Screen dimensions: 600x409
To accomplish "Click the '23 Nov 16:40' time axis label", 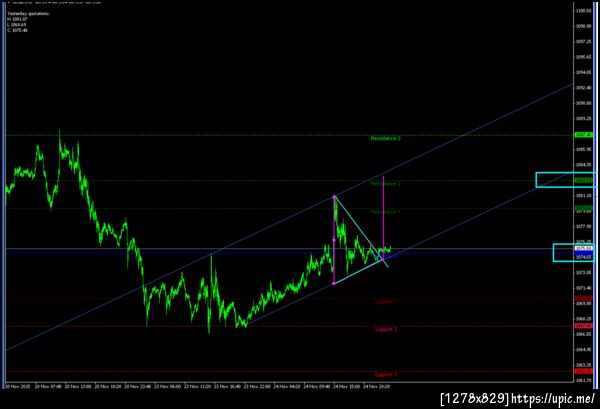I will click(x=227, y=387).
